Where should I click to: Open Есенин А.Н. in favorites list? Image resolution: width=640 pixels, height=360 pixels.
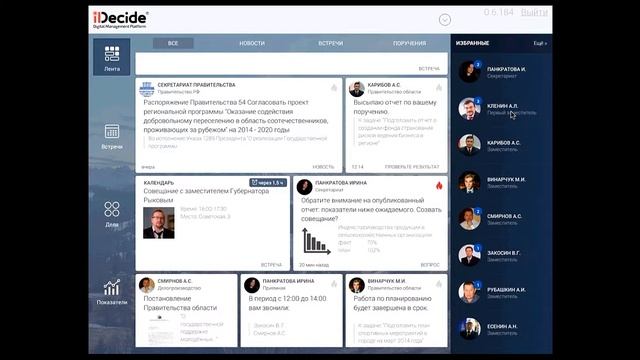click(501, 329)
